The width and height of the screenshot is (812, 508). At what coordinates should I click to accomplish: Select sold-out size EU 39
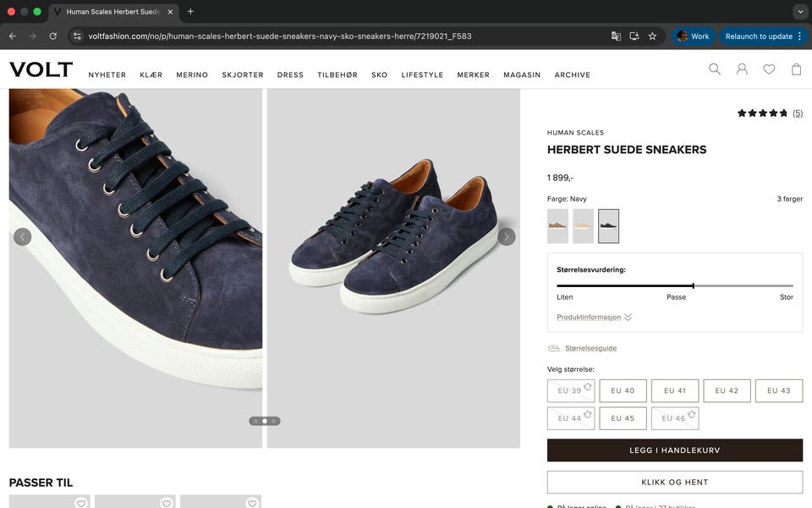point(571,391)
